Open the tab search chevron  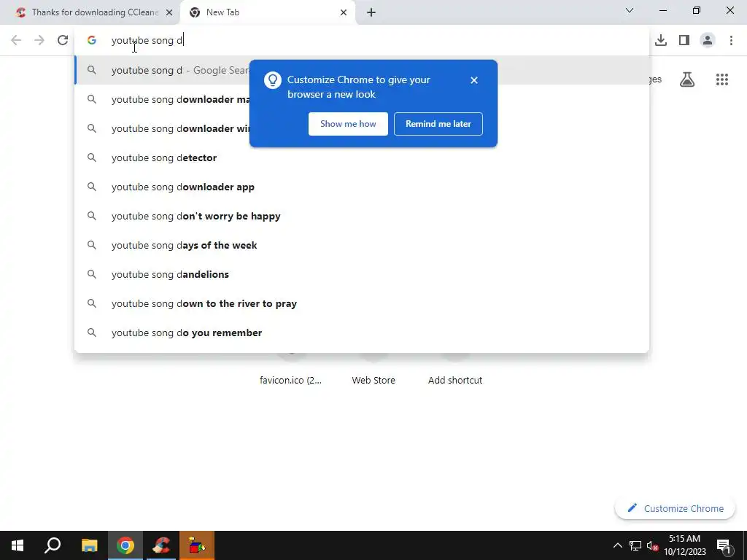[x=630, y=10]
